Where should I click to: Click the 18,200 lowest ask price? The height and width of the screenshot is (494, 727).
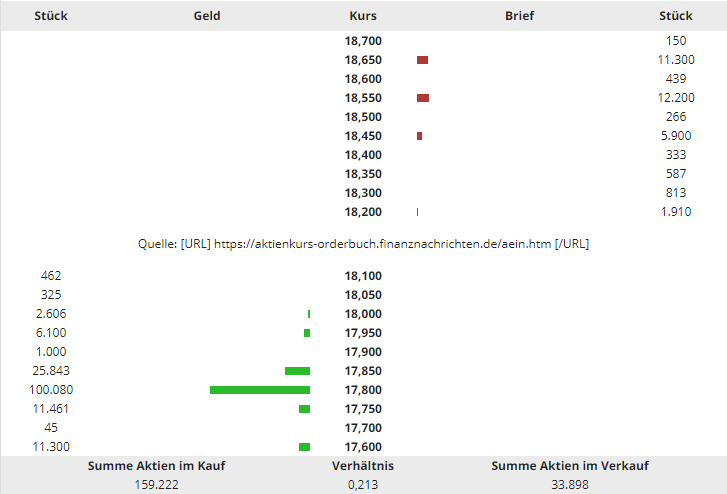363,212
